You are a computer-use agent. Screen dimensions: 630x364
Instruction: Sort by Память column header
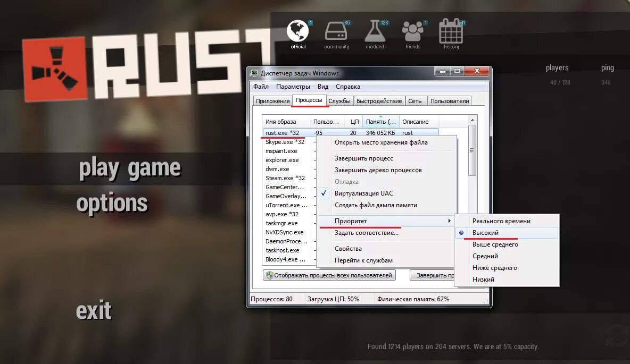[380, 122]
